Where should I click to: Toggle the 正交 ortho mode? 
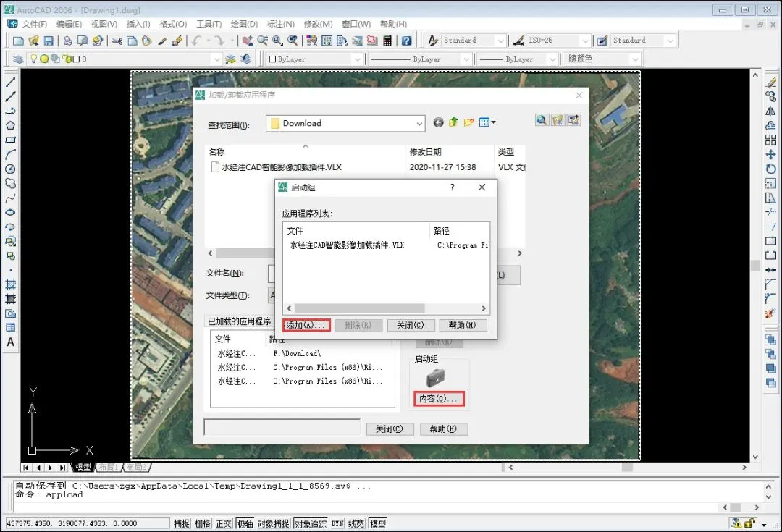pos(224,523)
